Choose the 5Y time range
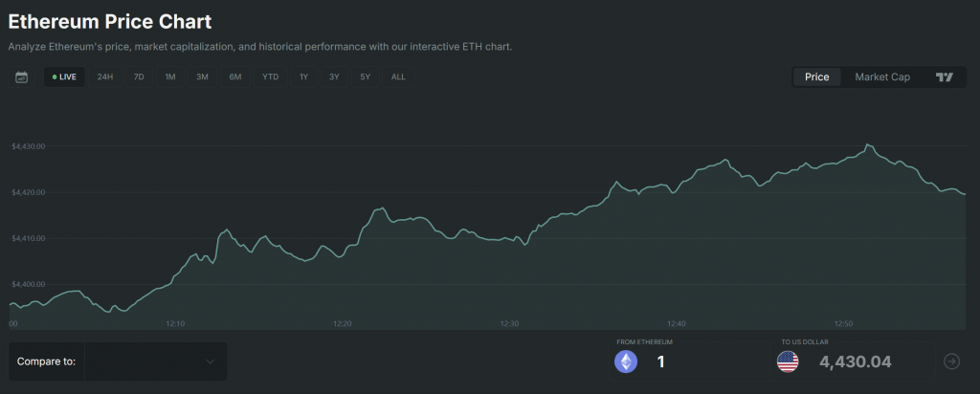This screenshot has width=980, height=394. pos(366,77)
